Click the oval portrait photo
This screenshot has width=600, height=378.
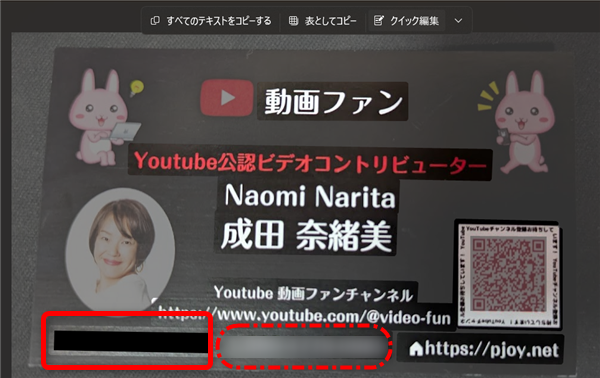(120, 249)
